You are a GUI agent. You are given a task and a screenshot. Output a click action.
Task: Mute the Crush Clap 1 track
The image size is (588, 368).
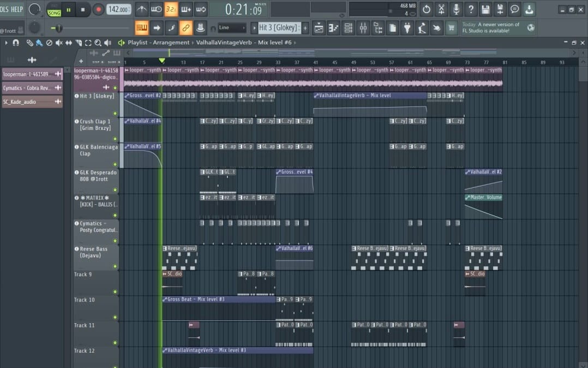[115, 139]
